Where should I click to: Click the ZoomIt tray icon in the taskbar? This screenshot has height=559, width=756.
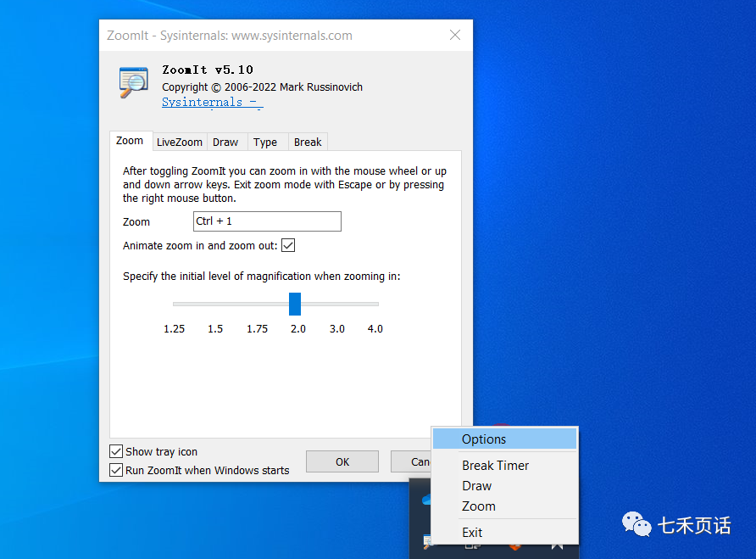pyautogui.click(x=427, y=542)
